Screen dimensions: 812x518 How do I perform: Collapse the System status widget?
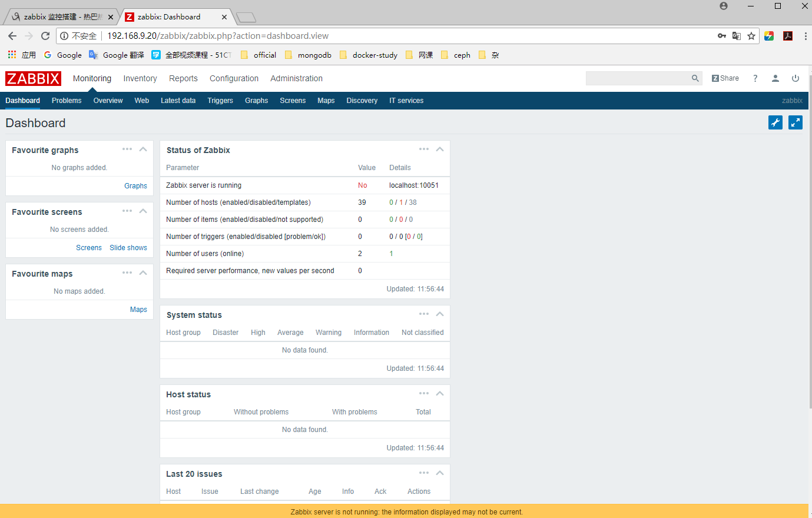pos(440,314)
